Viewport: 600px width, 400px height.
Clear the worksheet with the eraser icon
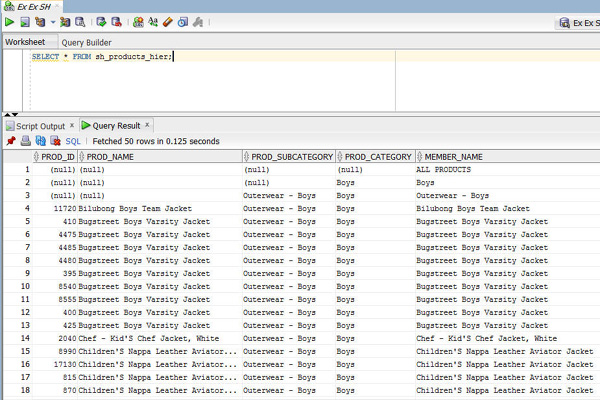click(168, 21)
